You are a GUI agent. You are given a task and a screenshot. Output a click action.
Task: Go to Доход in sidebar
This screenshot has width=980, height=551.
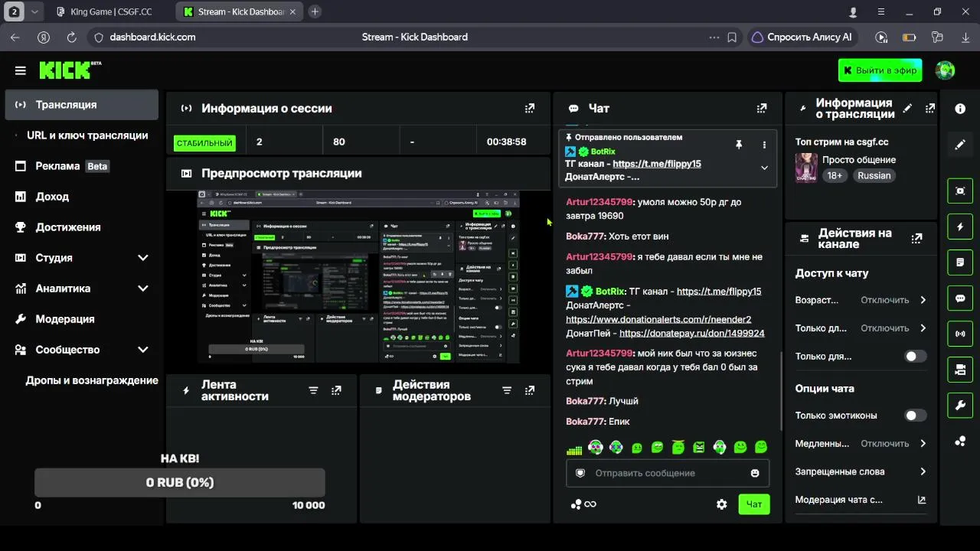click(x=82, y=197)
